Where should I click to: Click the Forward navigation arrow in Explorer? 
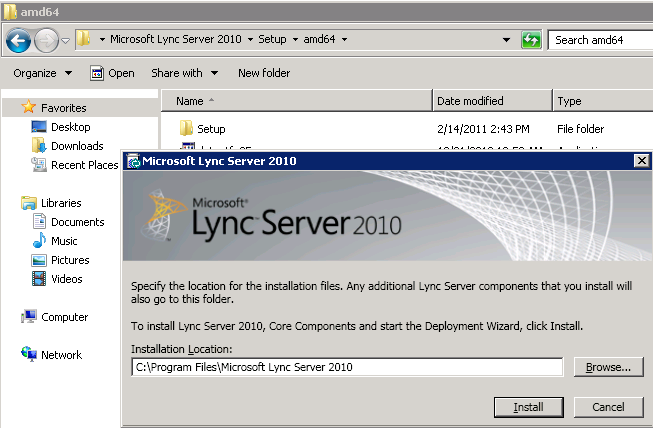[46, 40]
